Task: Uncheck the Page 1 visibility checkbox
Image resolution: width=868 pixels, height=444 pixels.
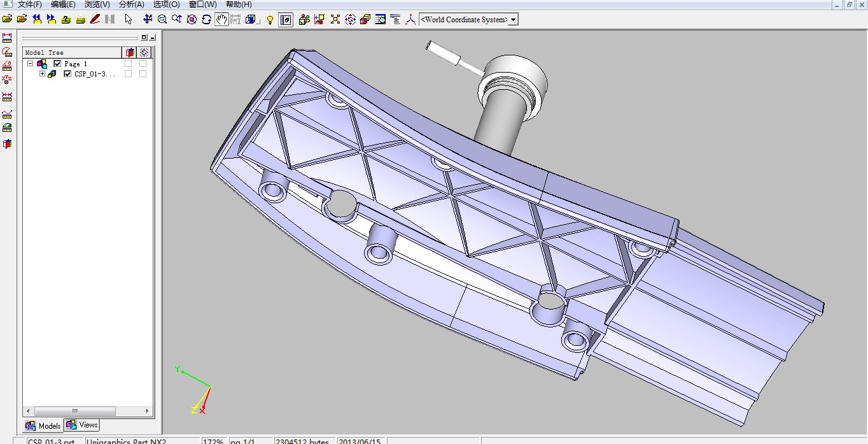Action: point(57,64)
